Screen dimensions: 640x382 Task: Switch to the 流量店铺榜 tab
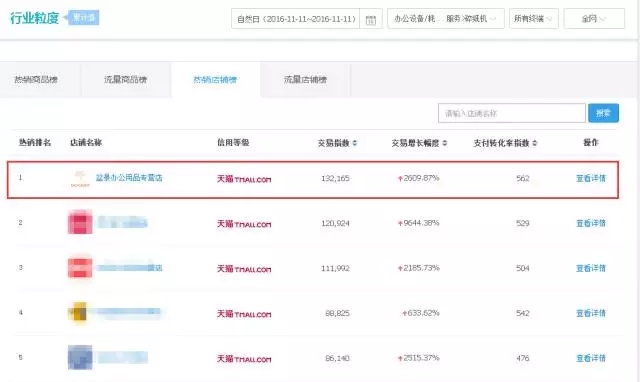[x=305, y=80]
